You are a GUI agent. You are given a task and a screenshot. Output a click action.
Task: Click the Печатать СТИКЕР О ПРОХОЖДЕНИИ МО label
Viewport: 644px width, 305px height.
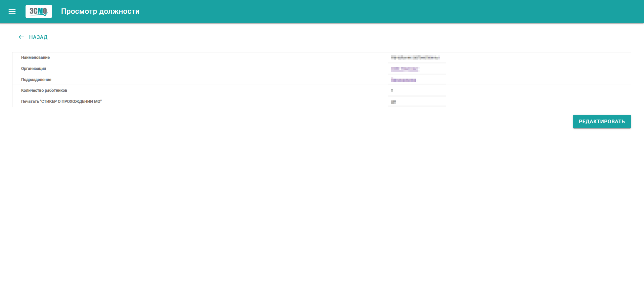tap(61, 101)
